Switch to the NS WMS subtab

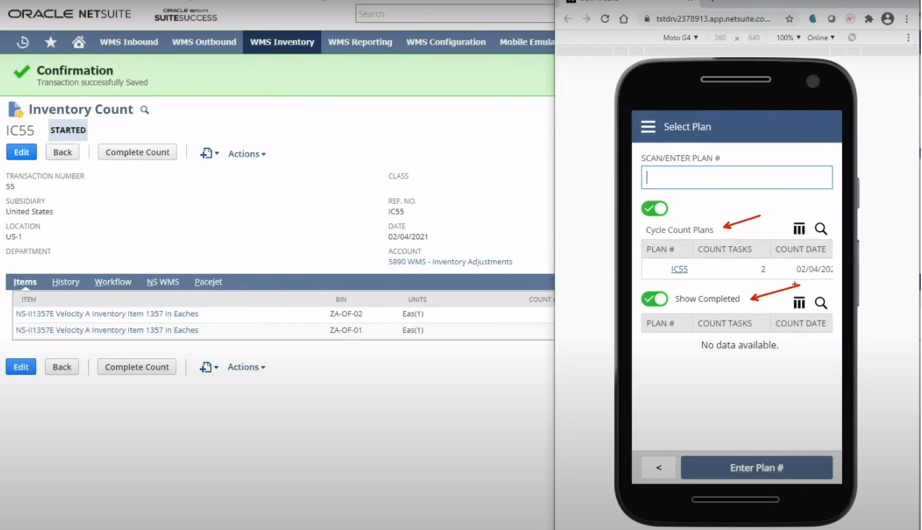click(x=163, y=282)
